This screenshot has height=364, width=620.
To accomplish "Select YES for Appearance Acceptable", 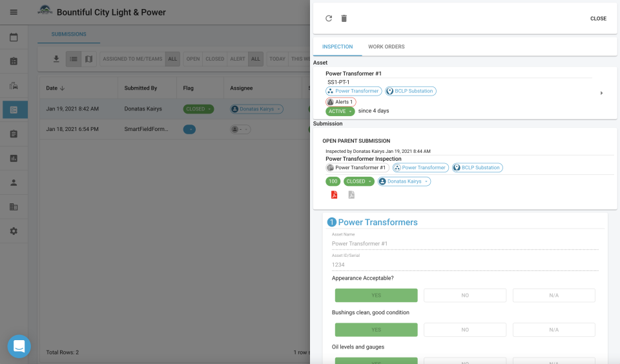I will tap(376, 295).
